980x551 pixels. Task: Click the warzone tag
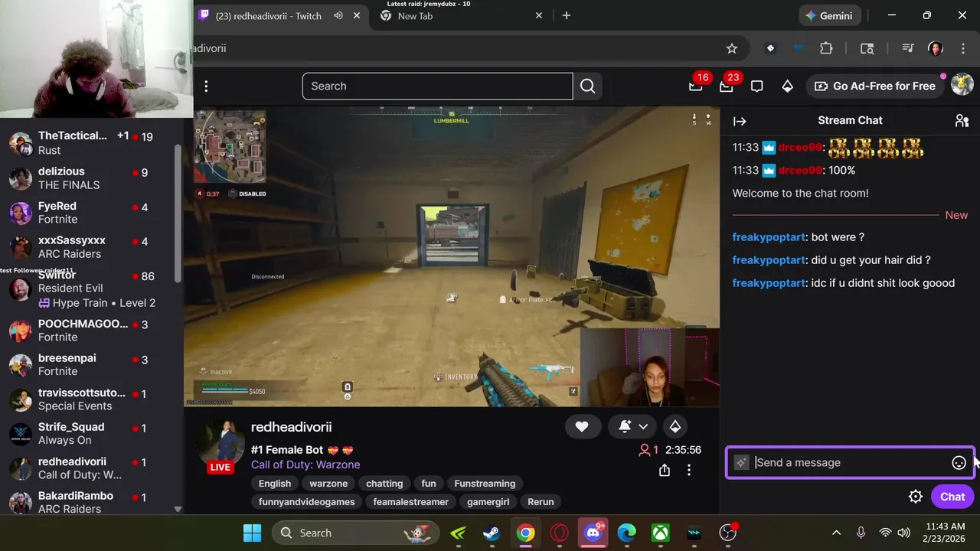point(328,484)
